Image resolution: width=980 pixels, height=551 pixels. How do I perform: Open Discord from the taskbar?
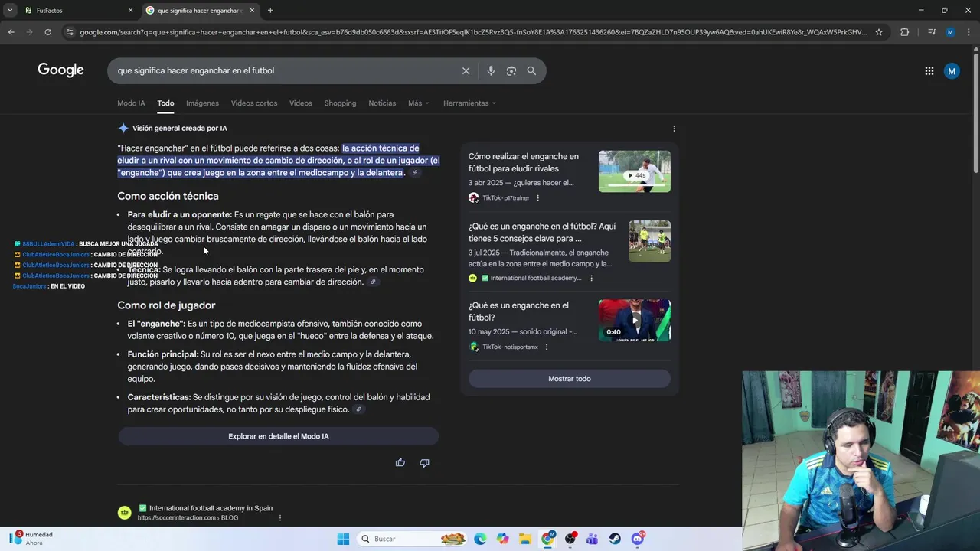point(638,539)
